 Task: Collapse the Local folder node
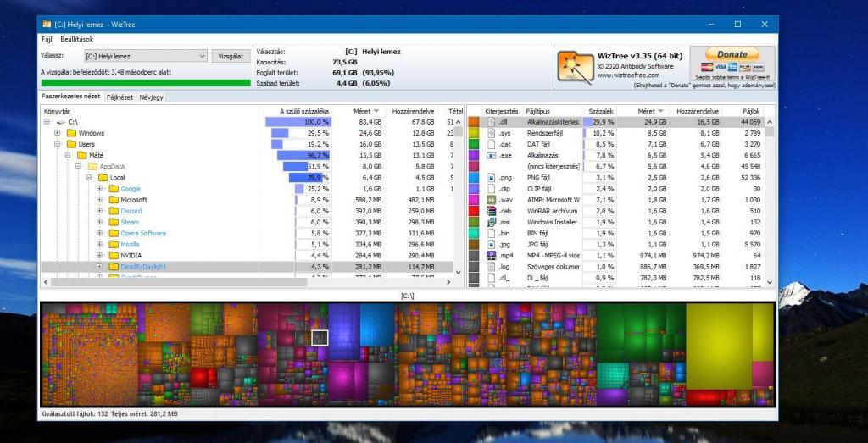[89, 178]
